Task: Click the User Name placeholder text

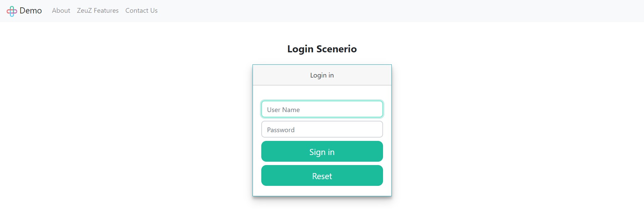Action: (x=283, y=110)
